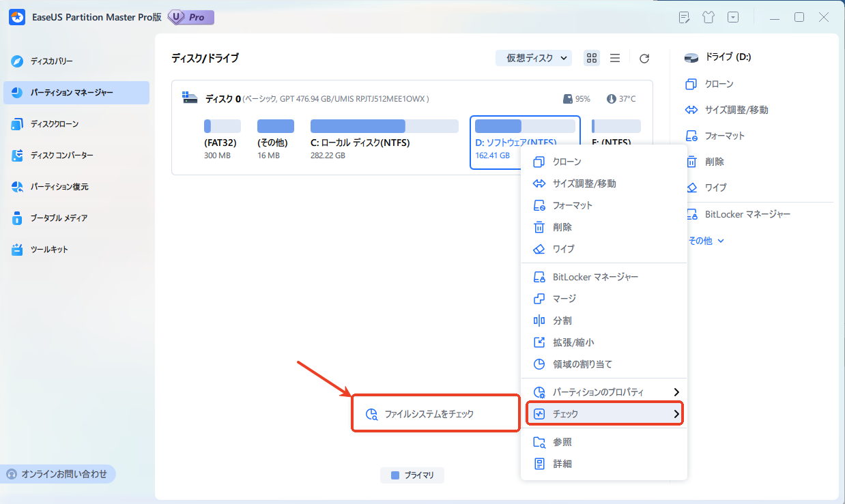The height and width of the screenshot is (504, 845).
Task: Select パーティション マネージャー in sidebar
Action: tap(76, 93)
